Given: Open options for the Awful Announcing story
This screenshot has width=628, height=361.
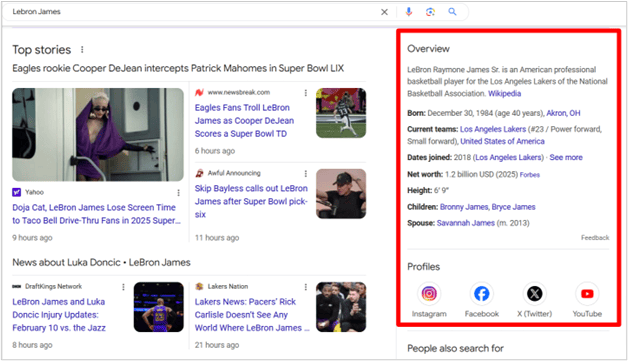Looking at the screenshot, I should tap(306, 173).
